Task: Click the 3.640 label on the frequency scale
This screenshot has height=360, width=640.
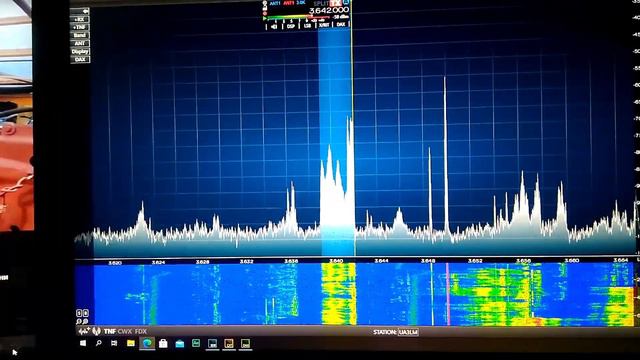Action: point(336,261)
